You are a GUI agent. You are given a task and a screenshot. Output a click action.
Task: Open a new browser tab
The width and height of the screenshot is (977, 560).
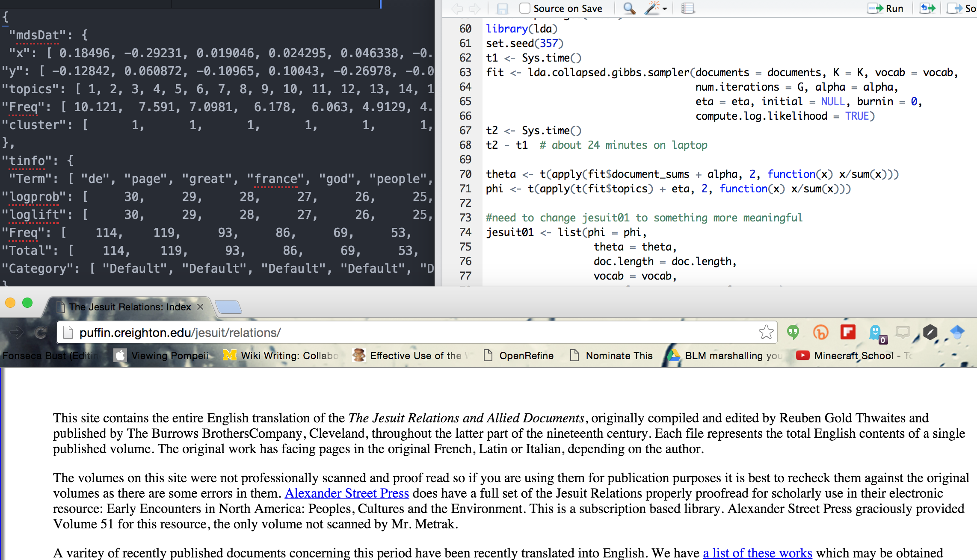228,307
